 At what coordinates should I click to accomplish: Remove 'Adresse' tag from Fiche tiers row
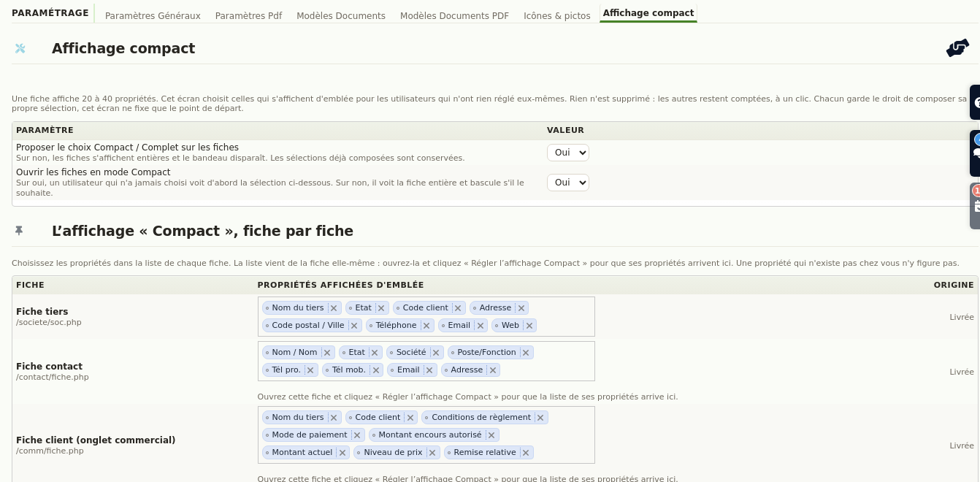(521, 308)
